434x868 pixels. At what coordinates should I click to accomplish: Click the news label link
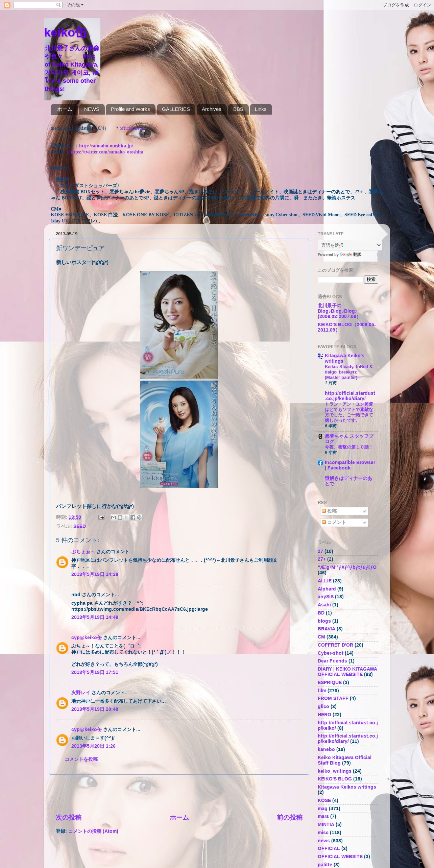tap(323, 841)
